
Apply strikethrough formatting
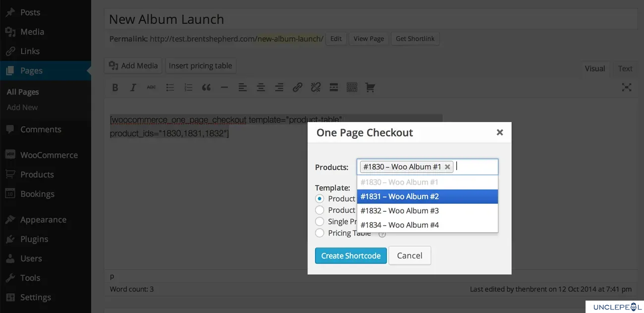tap(151, 88)
